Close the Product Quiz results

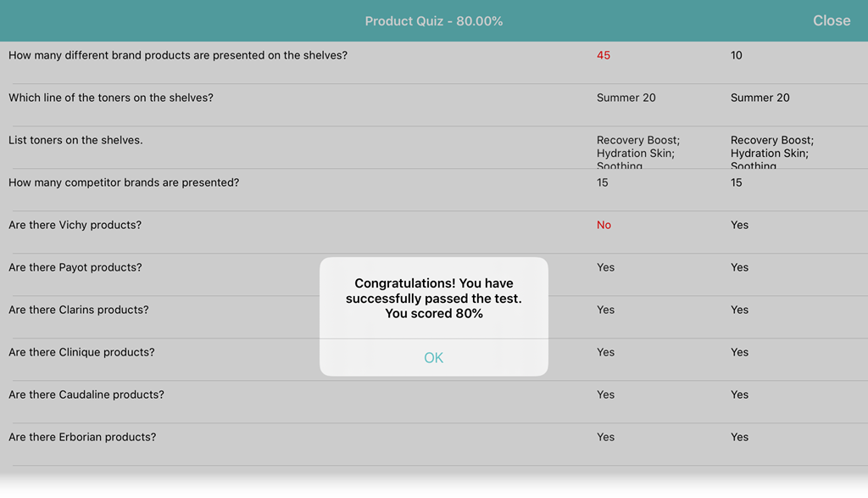(x=831, y=21)
